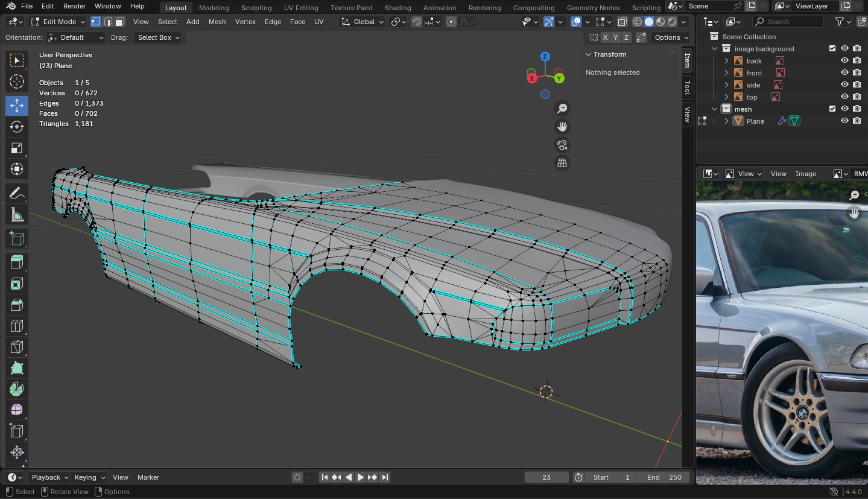Click the wrench modifier icon on Plane
Screen dimensions: 868x499
click(x=782, y=121)
